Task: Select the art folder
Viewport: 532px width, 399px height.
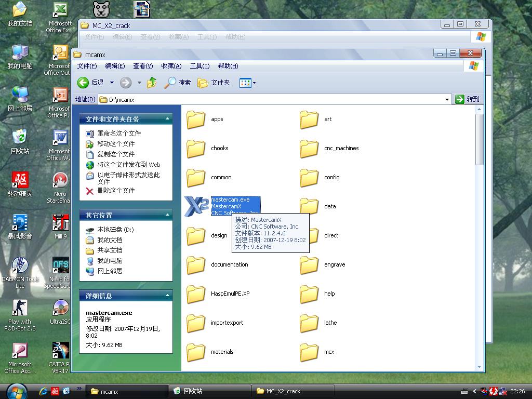Action: click(316, 119)
